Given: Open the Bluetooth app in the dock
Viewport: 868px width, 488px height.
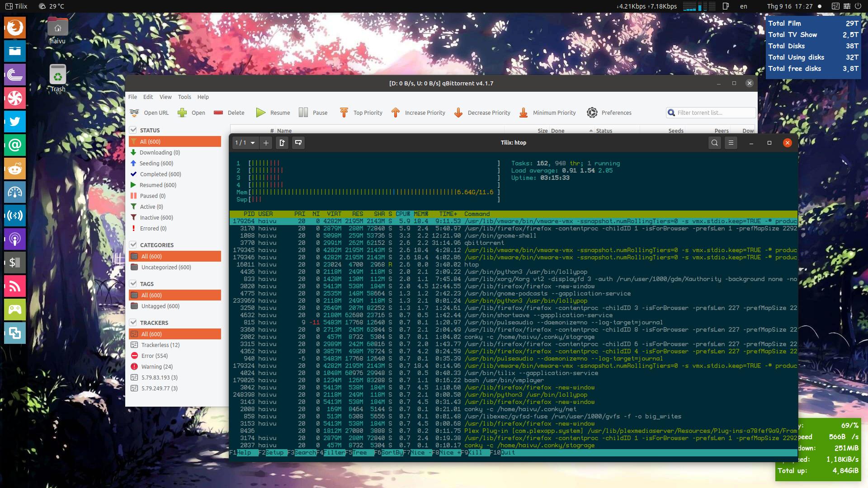Looking at the screenshot, I should [x=15, y=216].
